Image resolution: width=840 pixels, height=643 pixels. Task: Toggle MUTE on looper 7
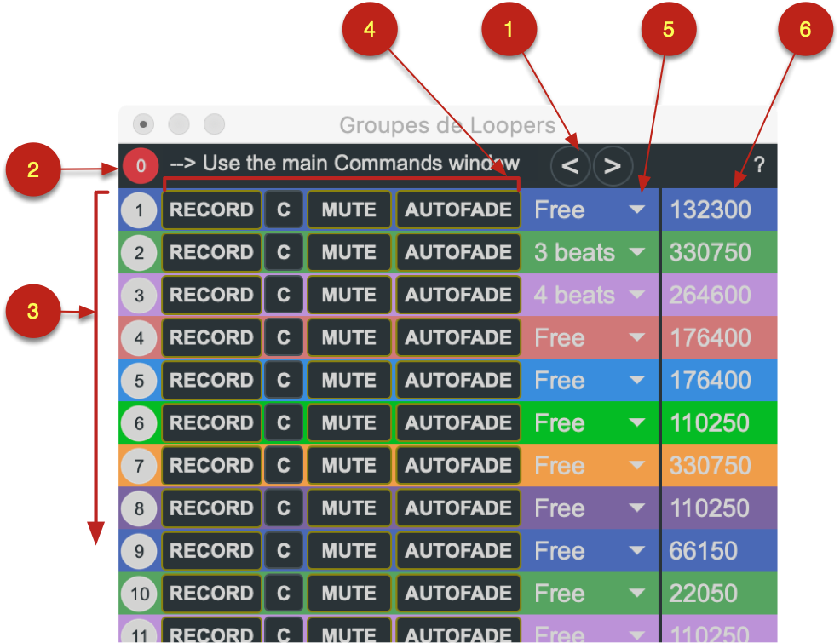tap(349, 466)
